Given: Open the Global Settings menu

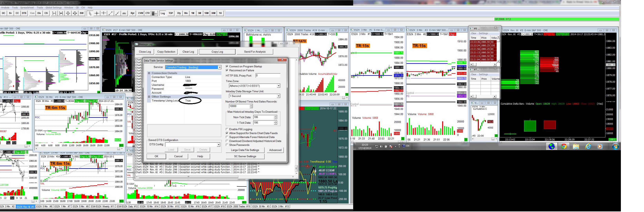Looking at the screenshot, I should pyautogui.click(x=54, y=7).
